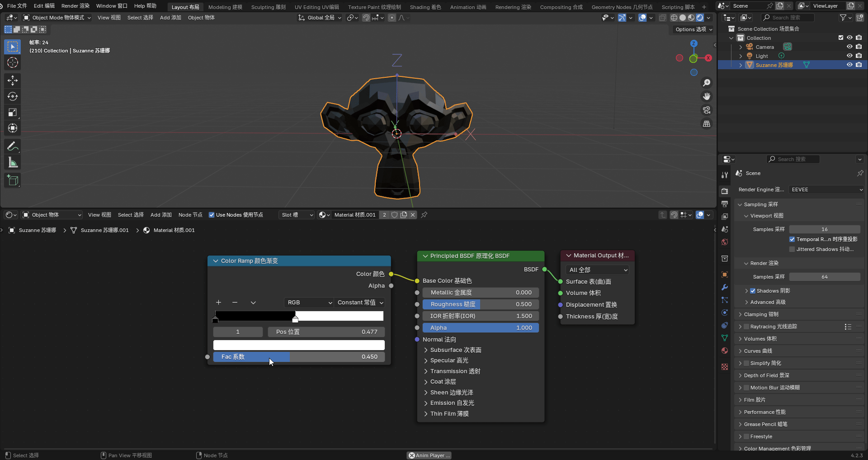This screenshot has width=868, height=460.
Task: Expand the Emission section in Principled BSDF
Action: (426, 403)
